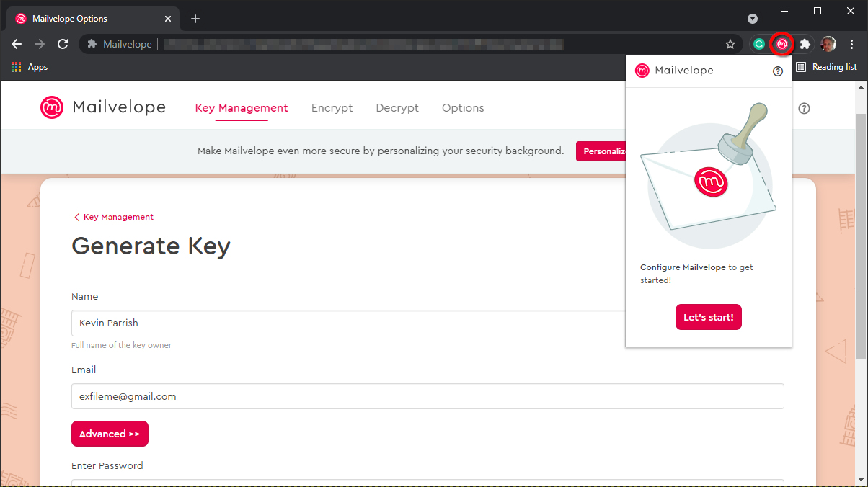
Task: Go forward with the forward arrow
Action: (40, 44)
